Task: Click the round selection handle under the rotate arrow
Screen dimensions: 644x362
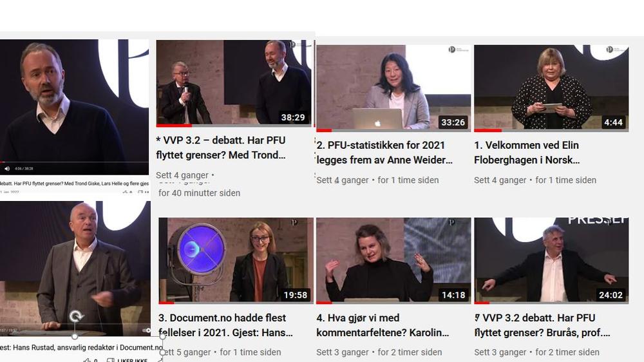Action: (x=75, y=336)
